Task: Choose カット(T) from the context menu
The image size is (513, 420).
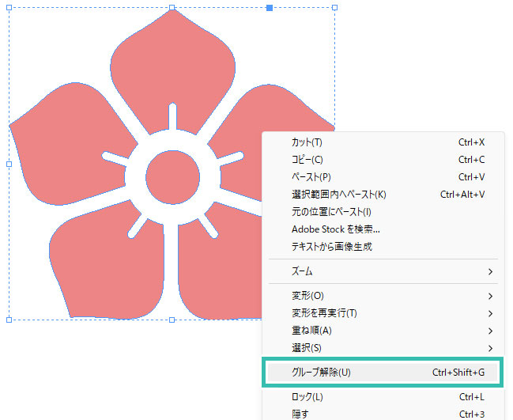Action: [x=383, y=142]
